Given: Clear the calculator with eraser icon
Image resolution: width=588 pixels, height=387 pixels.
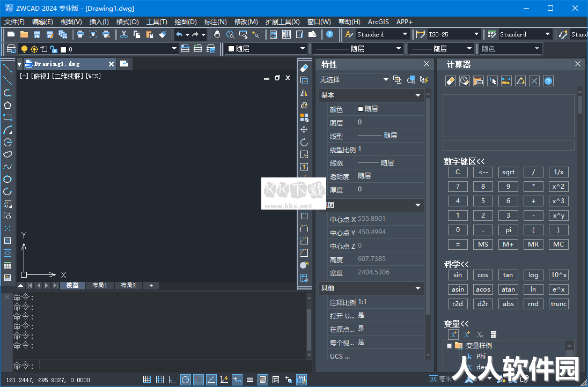Looking at the screenshot, I should tap(450, 81).
